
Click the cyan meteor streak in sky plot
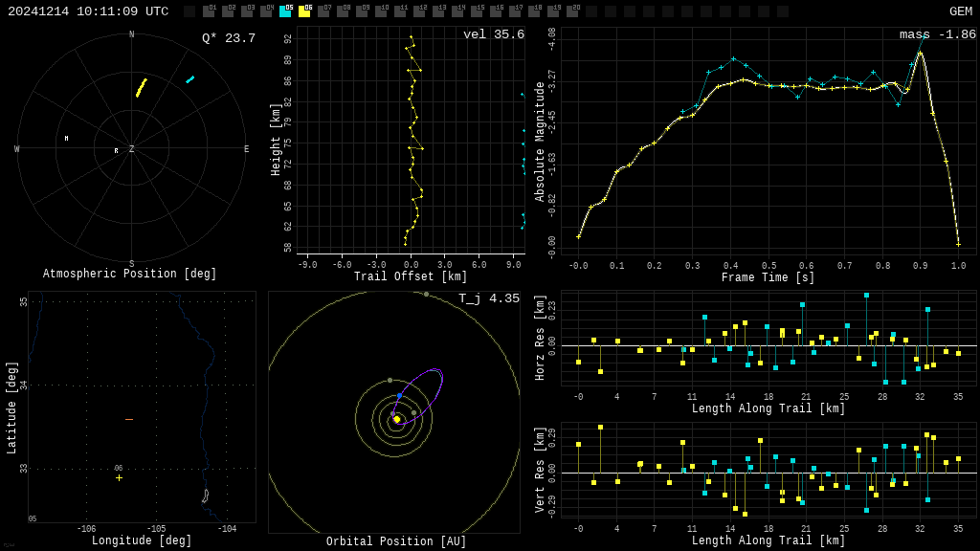click(190, 79)
